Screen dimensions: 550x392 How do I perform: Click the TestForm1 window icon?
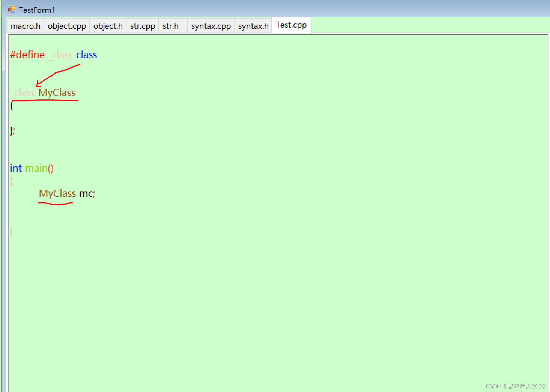[11, 10]
